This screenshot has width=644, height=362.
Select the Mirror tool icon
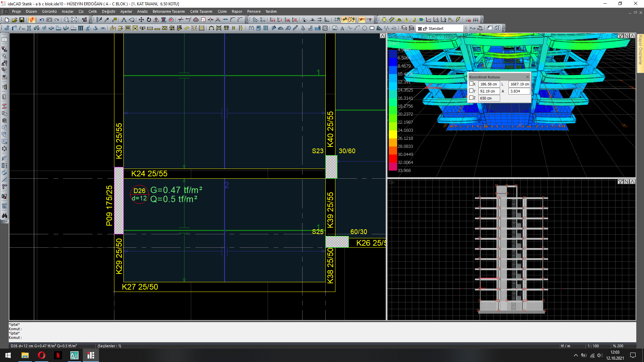point(156,20)
